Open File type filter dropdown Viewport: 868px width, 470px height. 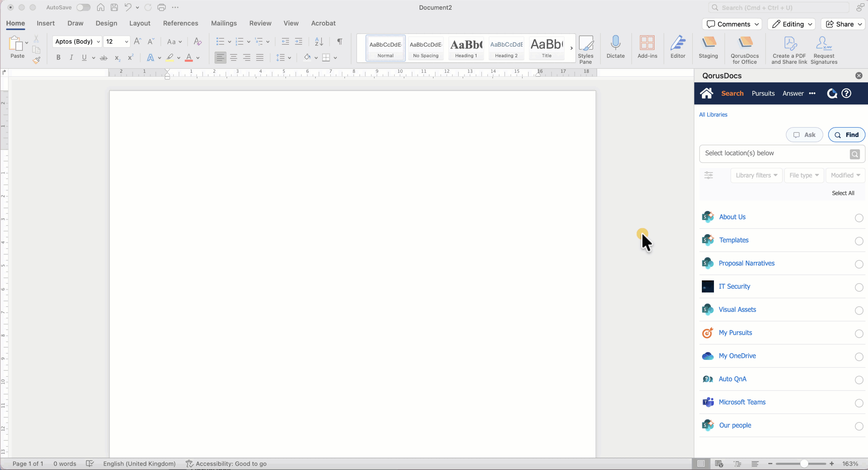point(804,175)
